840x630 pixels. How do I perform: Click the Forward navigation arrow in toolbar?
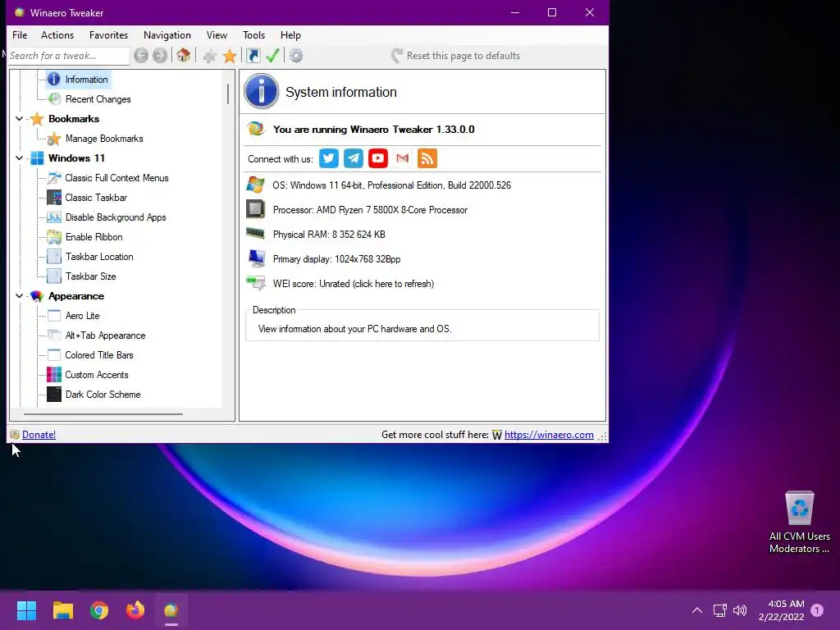[160, 56]
